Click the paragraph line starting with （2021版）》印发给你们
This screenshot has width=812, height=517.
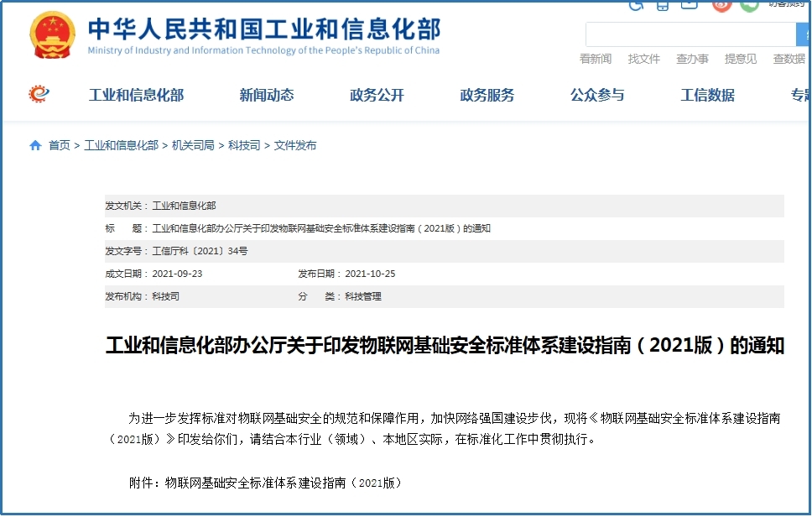click(351, 439)
